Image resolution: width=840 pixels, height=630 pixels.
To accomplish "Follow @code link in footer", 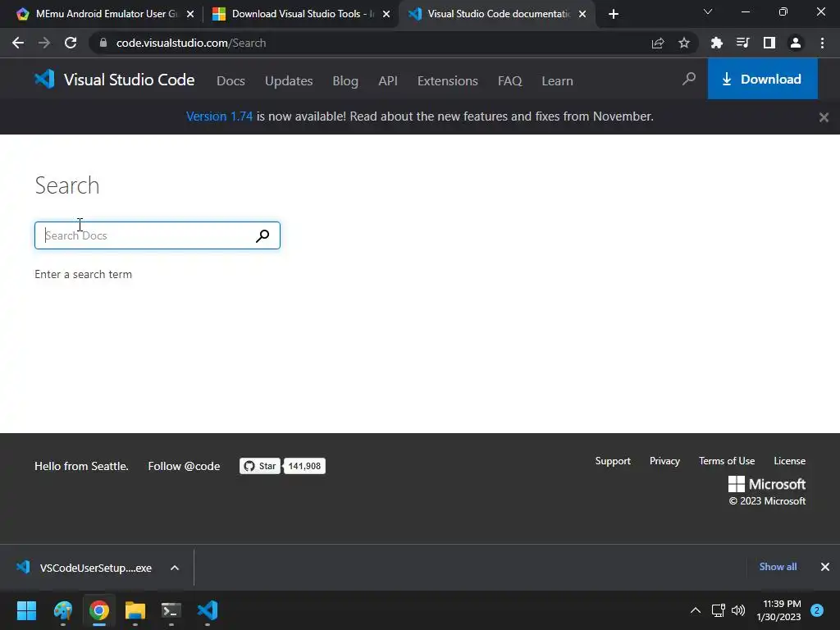I will point(184,466).
